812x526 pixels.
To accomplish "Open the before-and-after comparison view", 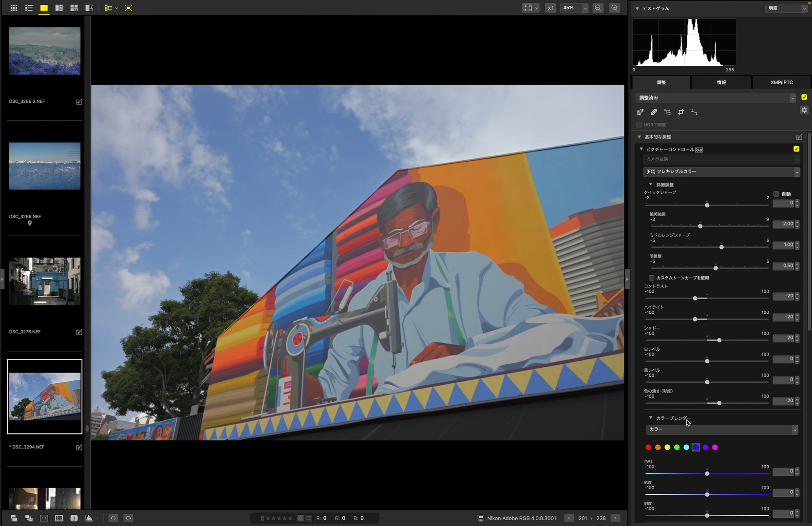I will point(89,8).
